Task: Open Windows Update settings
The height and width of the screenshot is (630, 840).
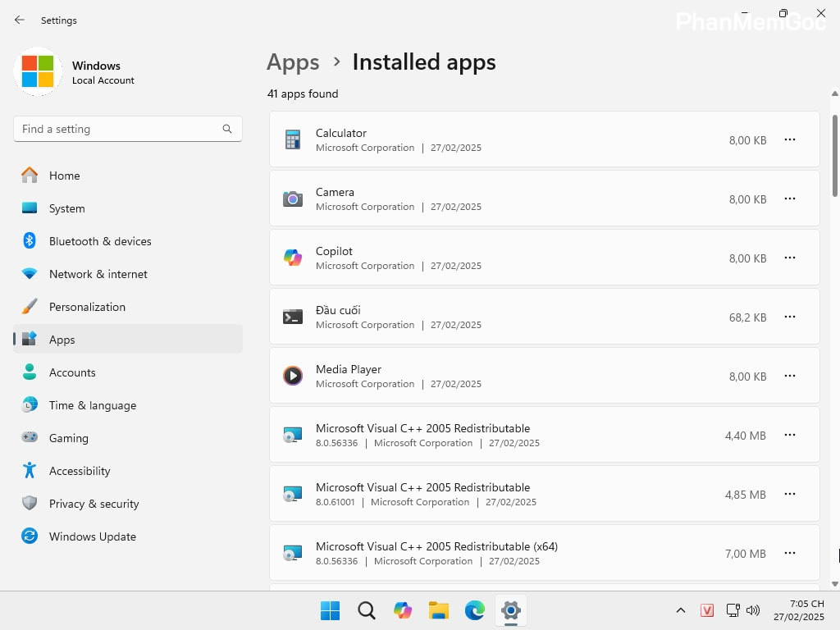Action: [x=93, y=536]
